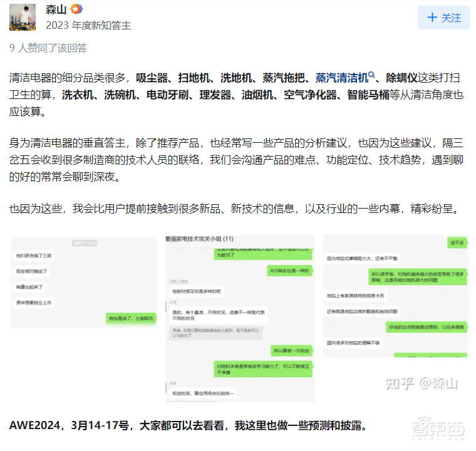Click the bold AWE2024，3月14-17号 sentence

pos(189,425)
